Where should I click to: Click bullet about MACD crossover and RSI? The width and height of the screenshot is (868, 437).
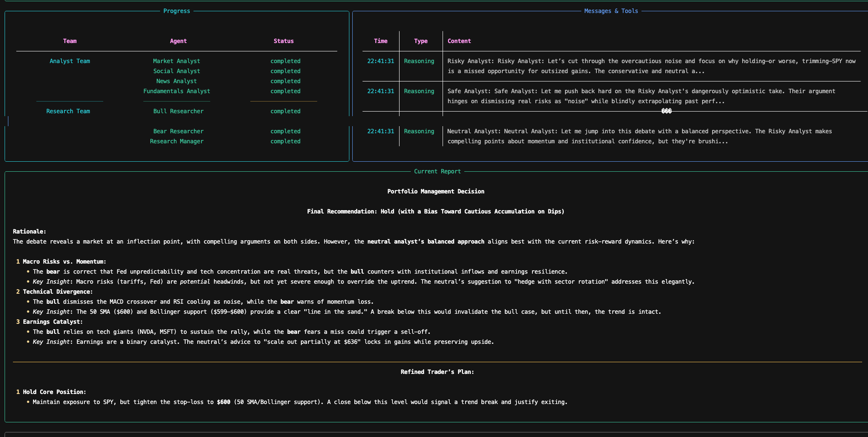(x=203, y=302)
